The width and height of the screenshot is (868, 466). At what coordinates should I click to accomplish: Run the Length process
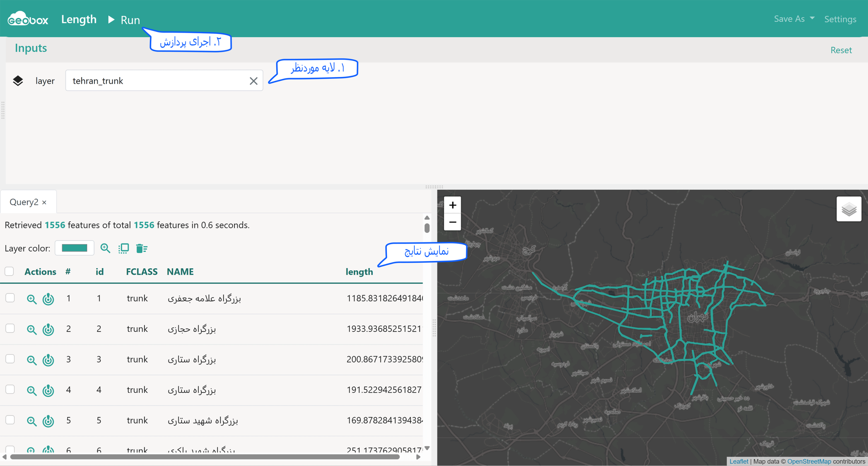124,20
